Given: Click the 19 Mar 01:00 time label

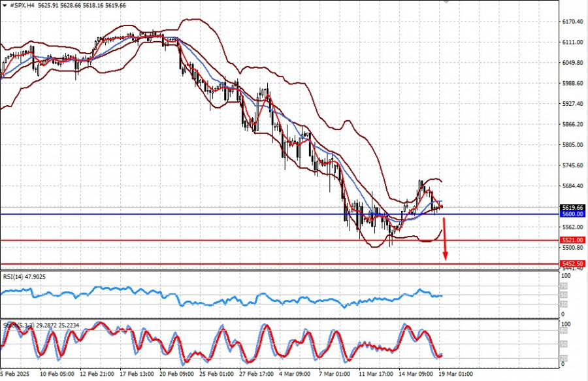Looking at the screenshot, I should point(455,374).
